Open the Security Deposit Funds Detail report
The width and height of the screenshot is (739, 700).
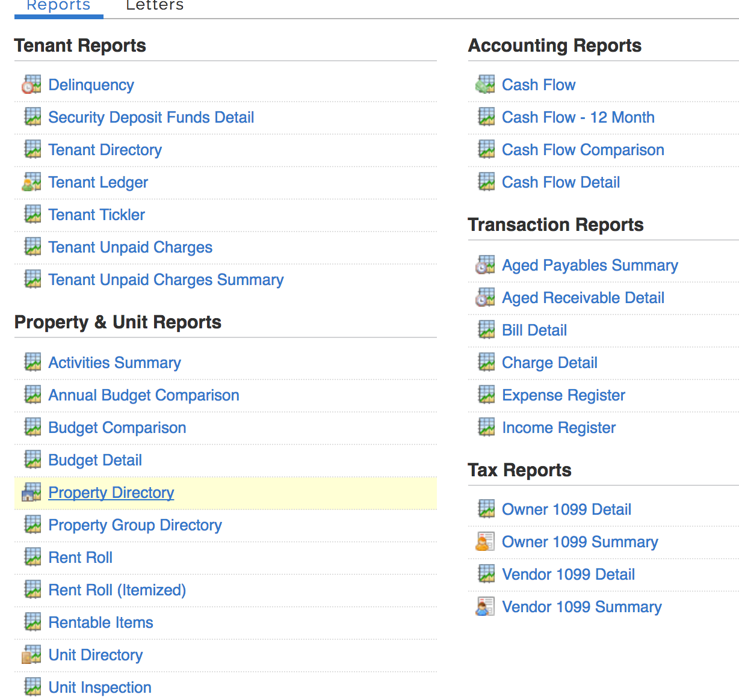tap(151, 117)
